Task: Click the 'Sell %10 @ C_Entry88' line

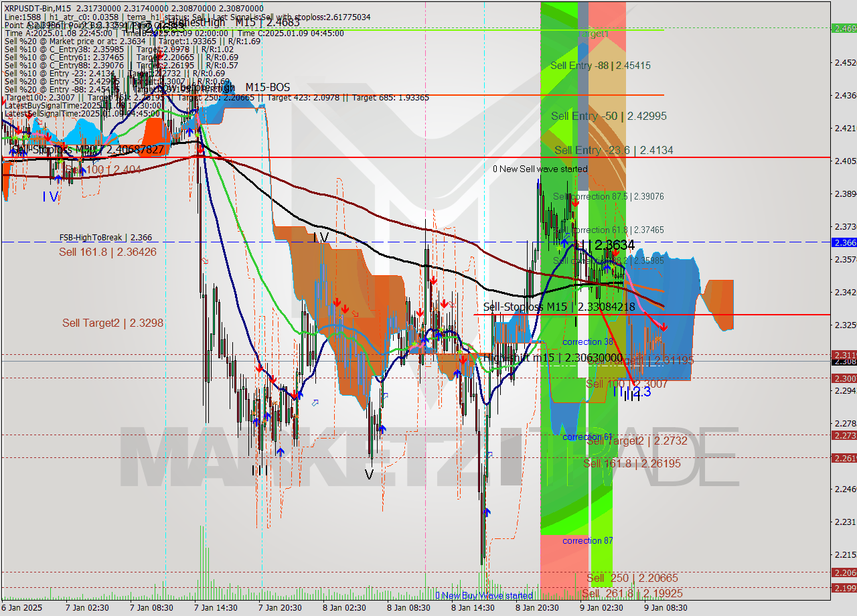Action: 121,66
